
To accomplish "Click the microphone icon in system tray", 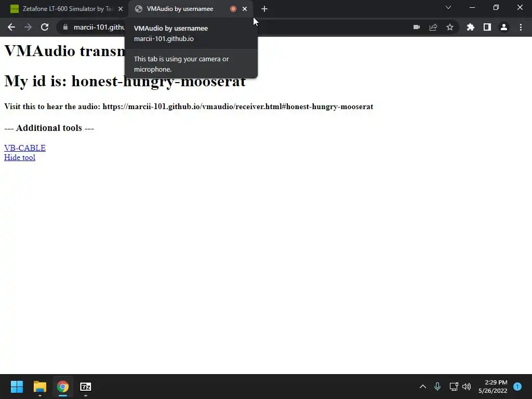I will coord(437,387).
